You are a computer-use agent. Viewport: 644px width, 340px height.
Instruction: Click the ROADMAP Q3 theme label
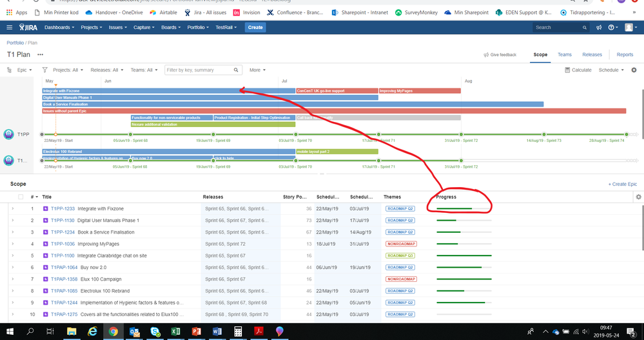tap(400, 255)
